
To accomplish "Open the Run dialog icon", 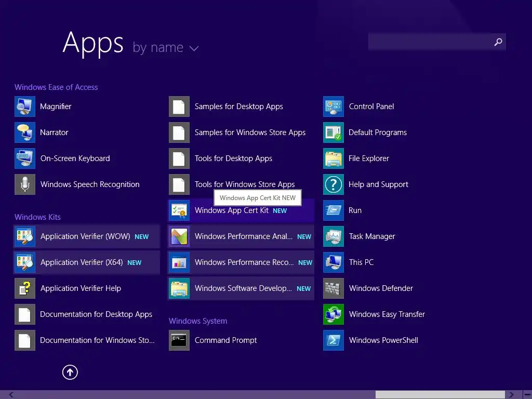I will coord(334,210).
